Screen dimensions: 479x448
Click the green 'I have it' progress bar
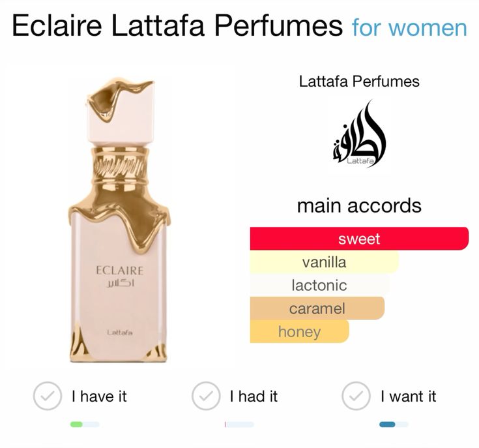(85, 424)
